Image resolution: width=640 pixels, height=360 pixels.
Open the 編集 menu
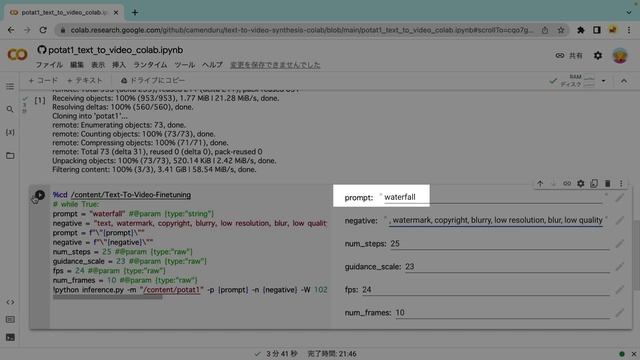point(77,65)
